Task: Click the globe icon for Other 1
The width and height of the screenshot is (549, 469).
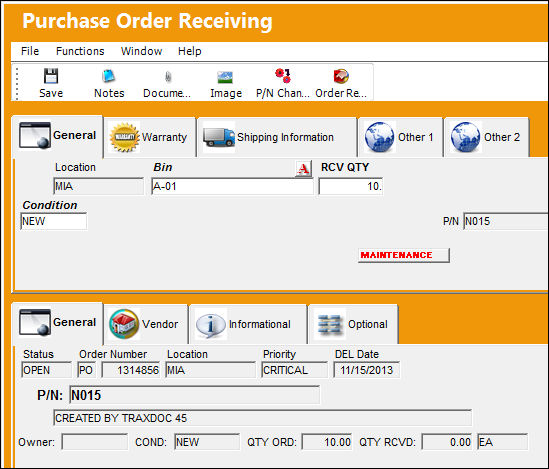Action: pyautogui.click(x=380, y=137)
